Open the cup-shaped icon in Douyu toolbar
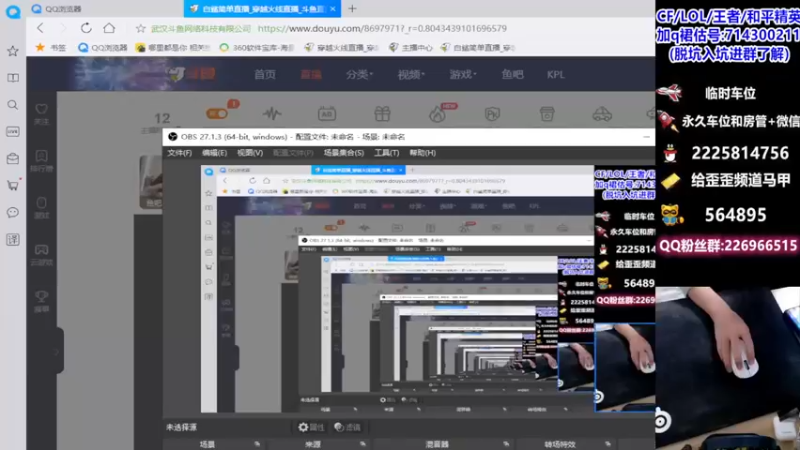800x450 pixels. click(547, 113)
